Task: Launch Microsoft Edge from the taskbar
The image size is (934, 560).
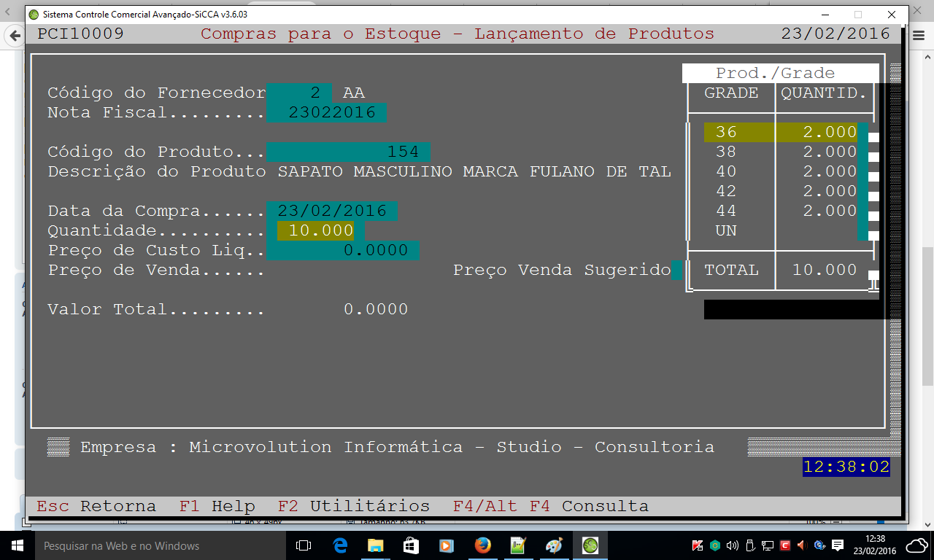Action: click(x=340, y=545)
